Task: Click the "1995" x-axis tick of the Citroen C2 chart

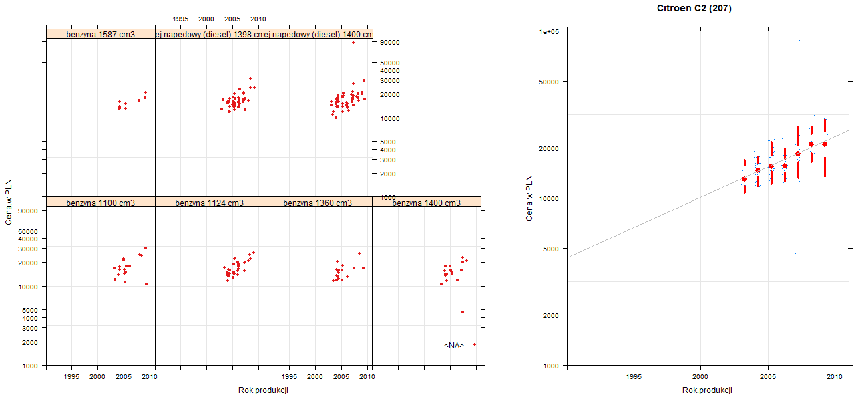Action: click(x=634, y=377)
